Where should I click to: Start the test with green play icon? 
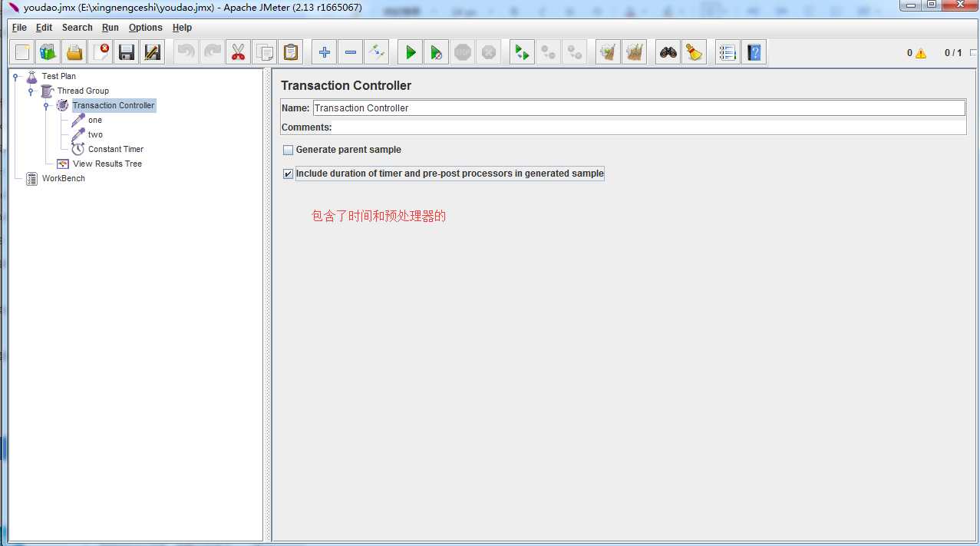point(411,52)
